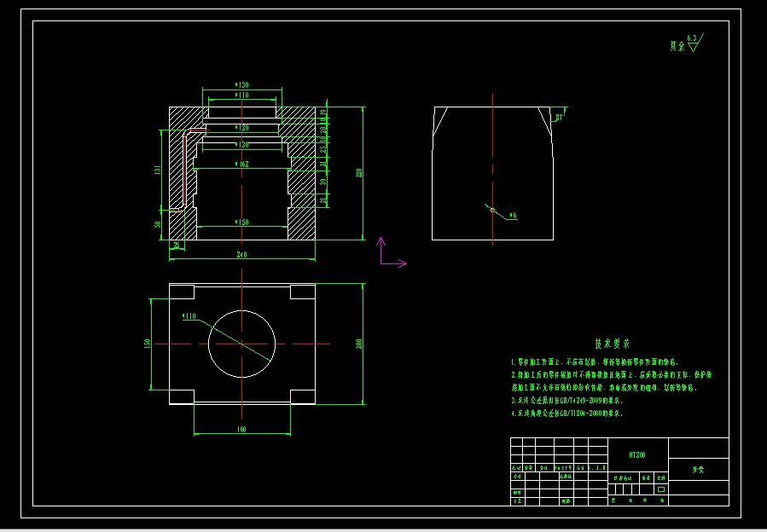Screen dimensions: 767x532
Task: Click the 技术要求 heading
Action: [x=613, y=344]
